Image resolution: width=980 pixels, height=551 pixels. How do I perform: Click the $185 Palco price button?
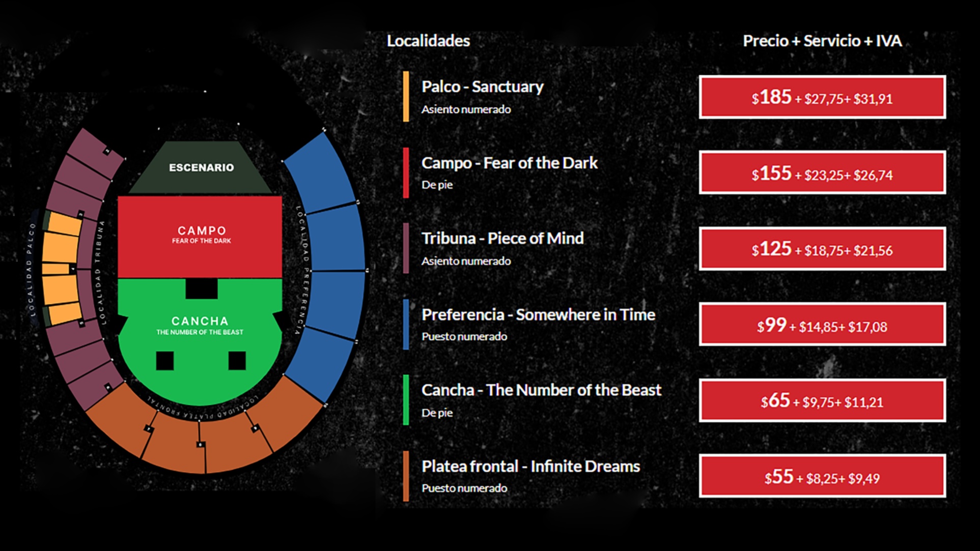pyautogui.click(x=822, y=97)
